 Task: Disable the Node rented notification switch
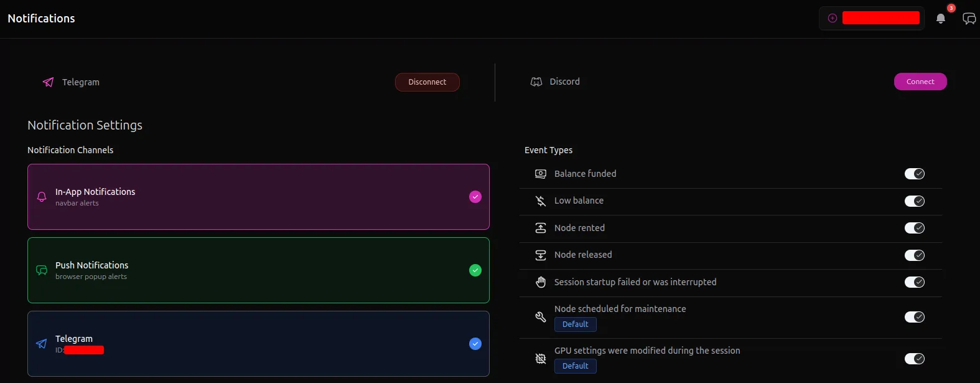[x=915, y=228]
